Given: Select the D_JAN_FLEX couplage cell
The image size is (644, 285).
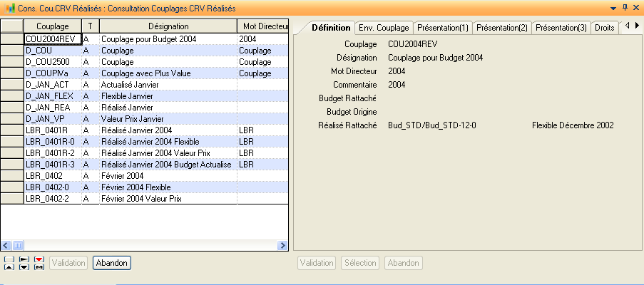Looking at the screenshot, I should (52, 96).
